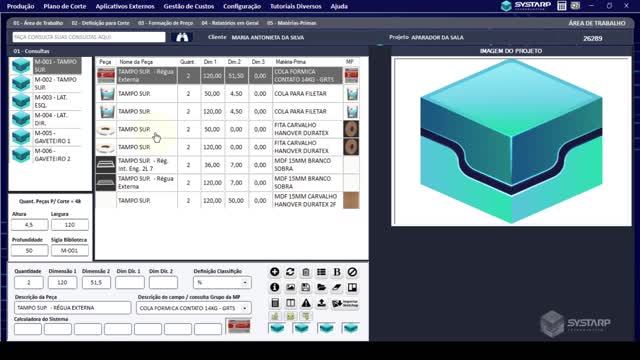Click the eraser icon
This screenshot has height=360, width=640.
coord(337,287)
